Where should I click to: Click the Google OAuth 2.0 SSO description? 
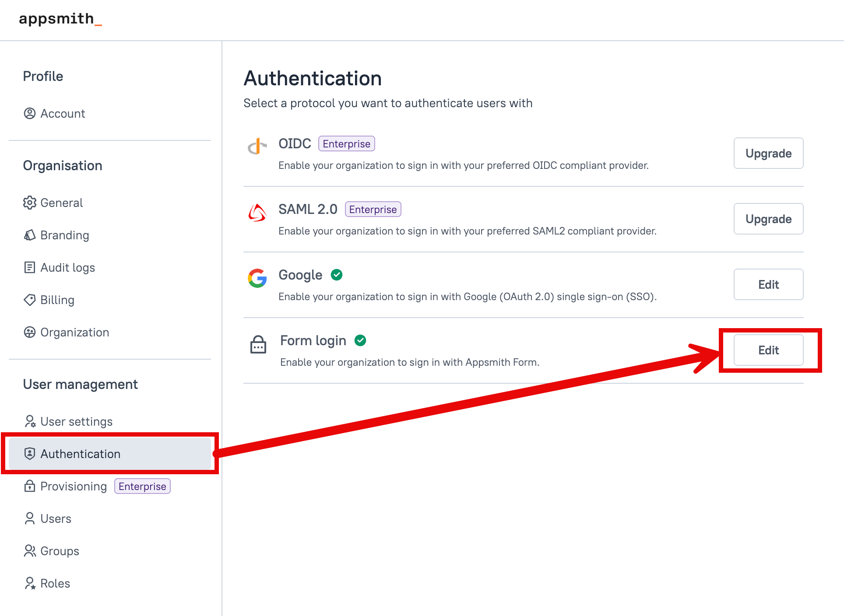pyautogui.click(x=468, y=297)
